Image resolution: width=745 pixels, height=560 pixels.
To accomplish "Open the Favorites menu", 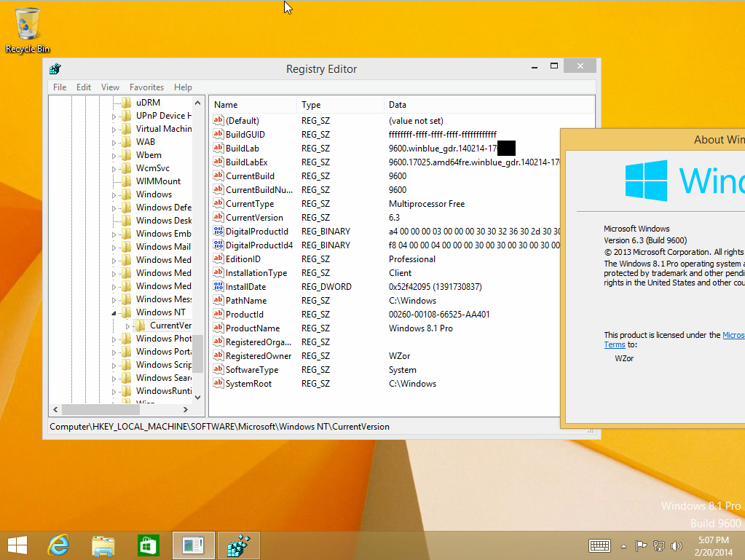I will (x=146, y=87).
